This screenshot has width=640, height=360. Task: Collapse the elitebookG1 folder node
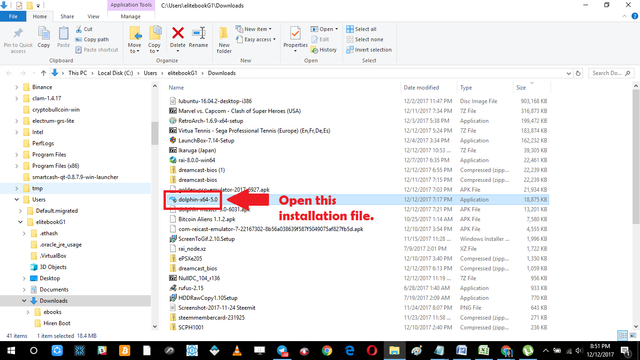click(20, 222)
